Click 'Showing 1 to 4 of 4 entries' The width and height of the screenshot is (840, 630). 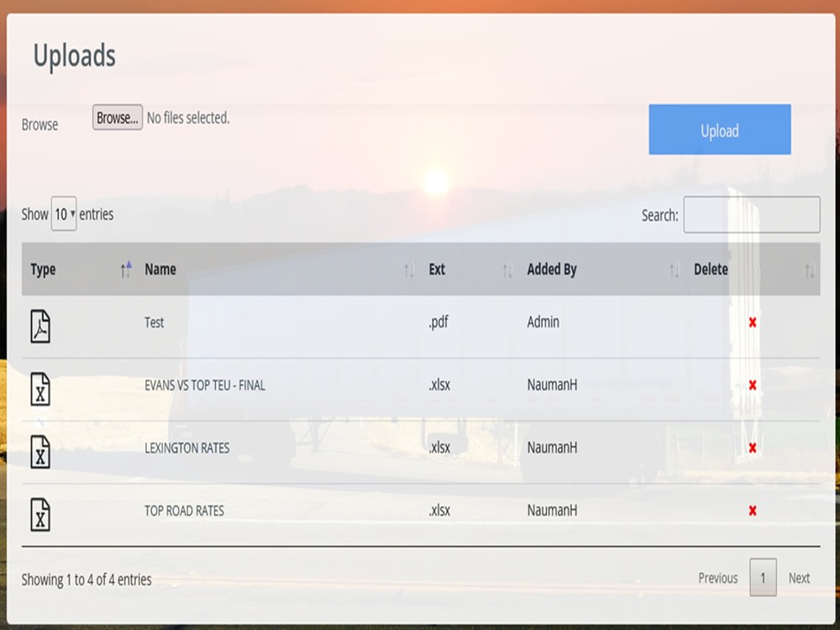pyautogui.click(x=87, y=580)
